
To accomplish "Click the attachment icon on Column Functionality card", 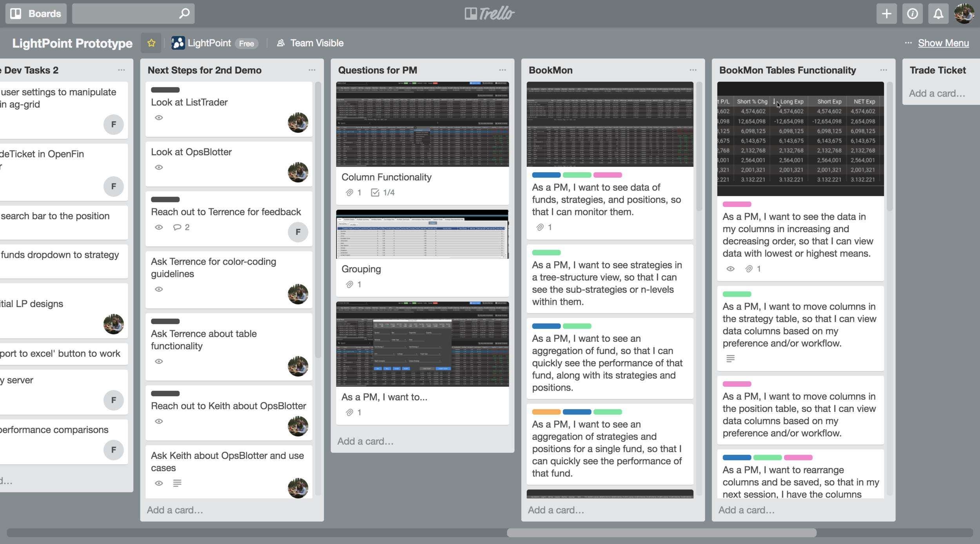I will pos(349,193).
